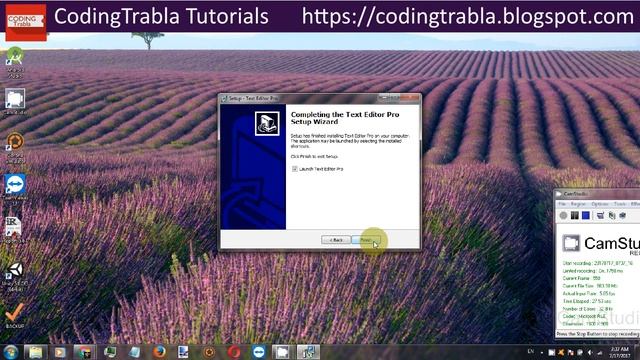Show hidden tray icons arrow
Image resolution: width=640 pixels, height=360 pixels.
pyautogui.click(x=542, y=352)
